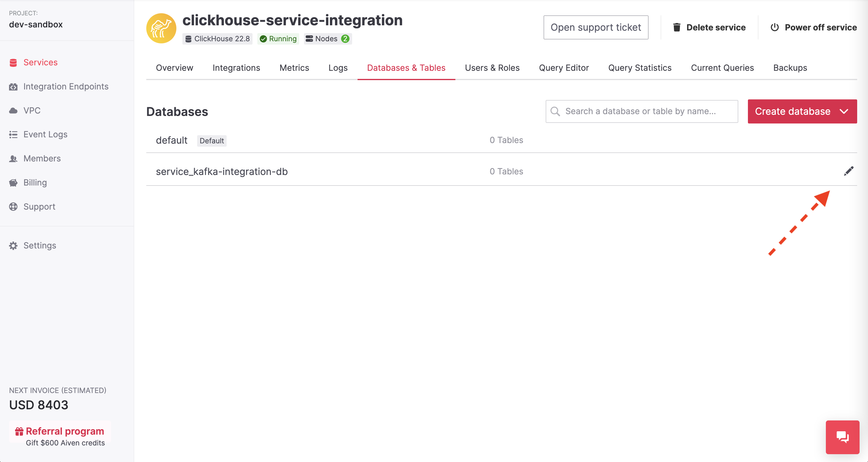Open the Users & Roles tab
The height and width of the screenshot is (462, 868).
[x=492, y=68]
